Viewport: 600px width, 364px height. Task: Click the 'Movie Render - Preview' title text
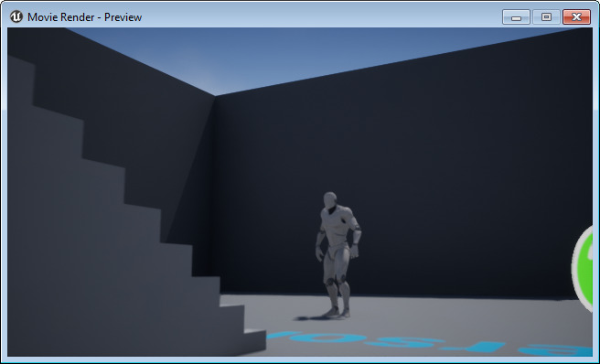(84, 17)
